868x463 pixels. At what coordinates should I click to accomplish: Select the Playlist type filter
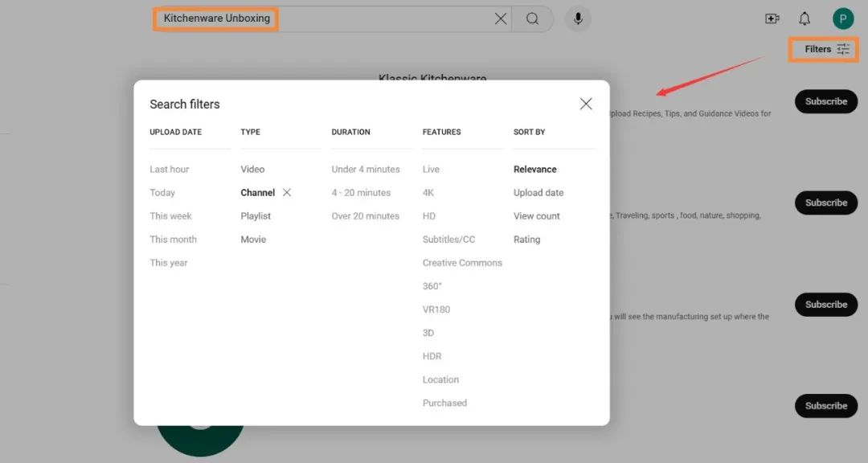pos(256,216)
